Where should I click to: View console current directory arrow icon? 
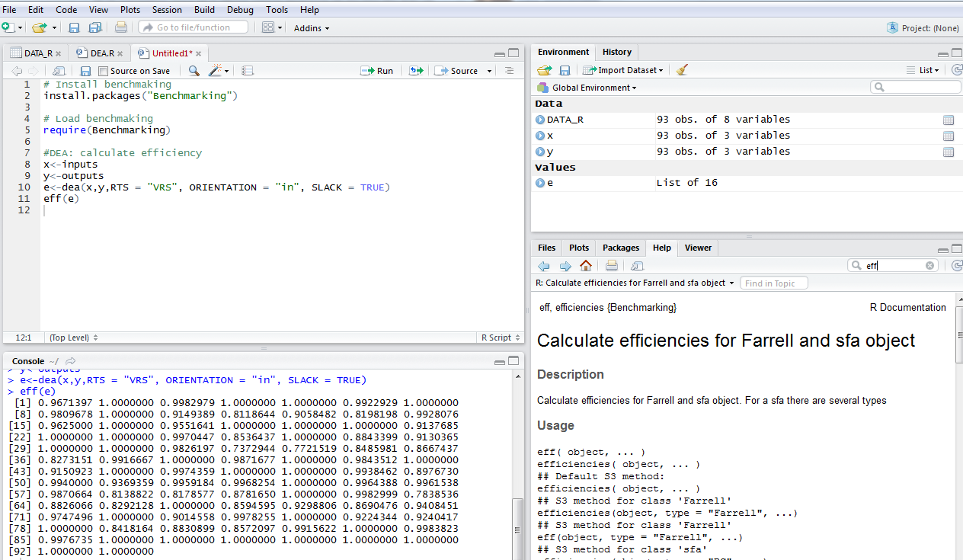click(71, 361)
